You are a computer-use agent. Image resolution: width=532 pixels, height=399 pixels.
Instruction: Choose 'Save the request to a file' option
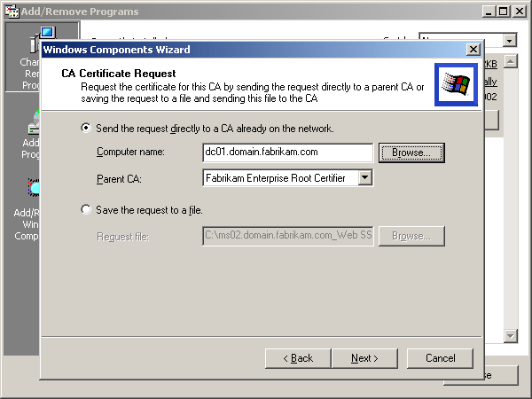coord(86,210)
